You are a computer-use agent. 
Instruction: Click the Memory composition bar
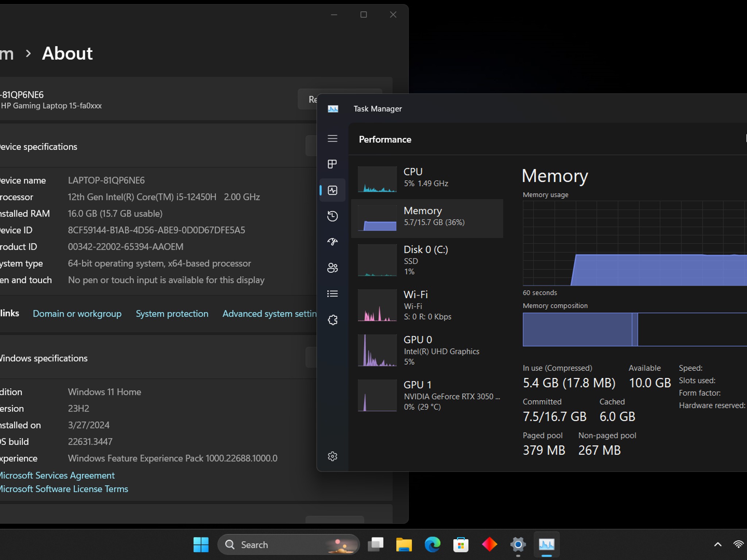click(x=635, y=329)
